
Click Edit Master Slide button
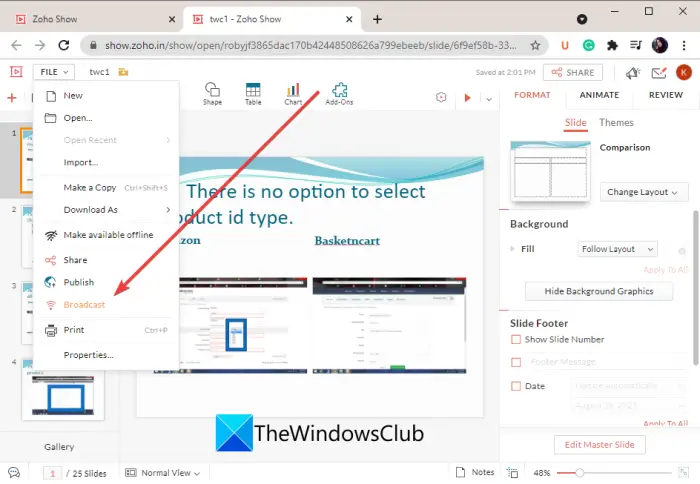(x=600, y=445)
